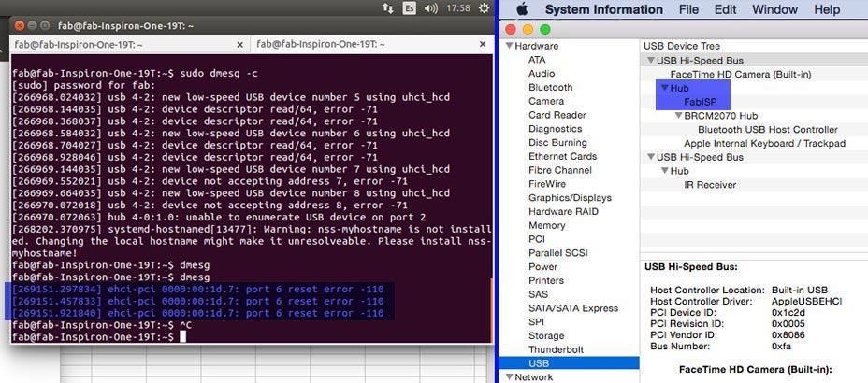
Task: Zoom System Information with green button
Action: point(545,30)
